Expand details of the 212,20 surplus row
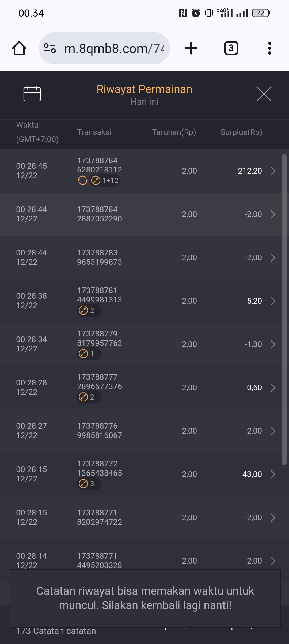 [x=273, y=171]
